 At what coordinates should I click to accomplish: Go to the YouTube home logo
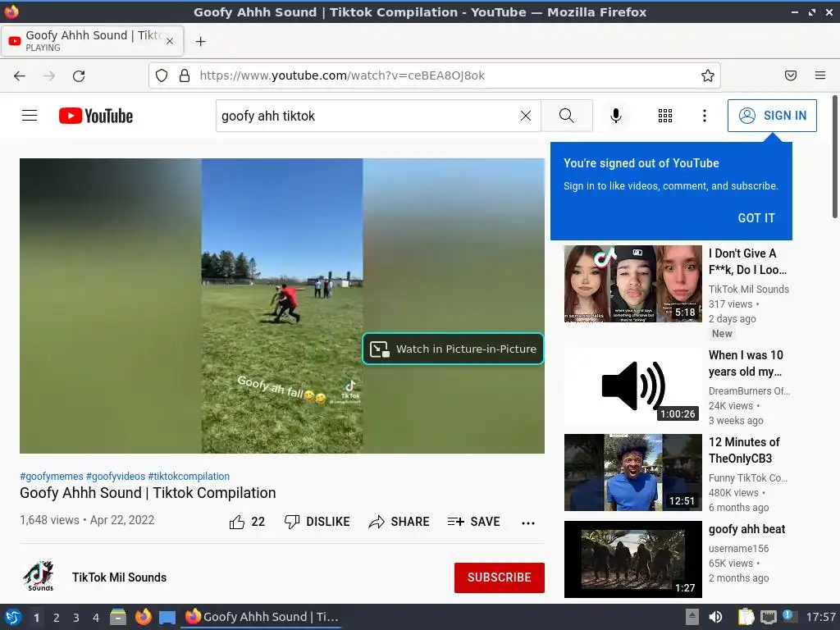[x=96, y=116]
